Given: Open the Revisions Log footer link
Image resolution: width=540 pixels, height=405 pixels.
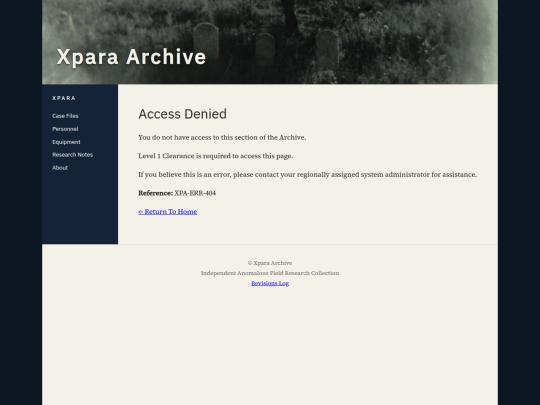Looking at the screenshot, I should (270, 283).
